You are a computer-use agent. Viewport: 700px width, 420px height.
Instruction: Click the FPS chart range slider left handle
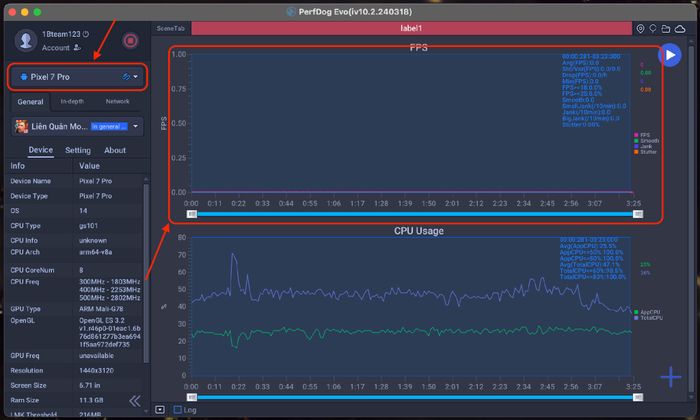coord(192,214)
